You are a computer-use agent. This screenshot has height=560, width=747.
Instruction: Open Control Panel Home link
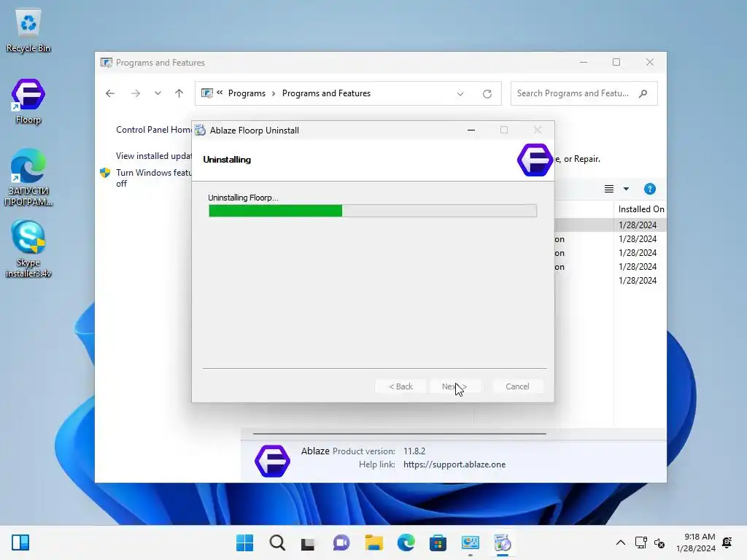[153, 130]
